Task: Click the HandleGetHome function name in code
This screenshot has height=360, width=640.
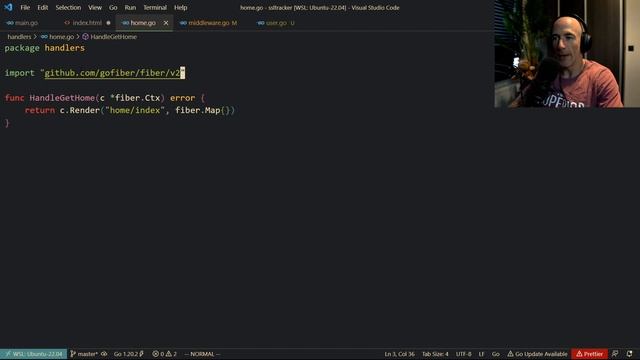Action: coord(62,98)
